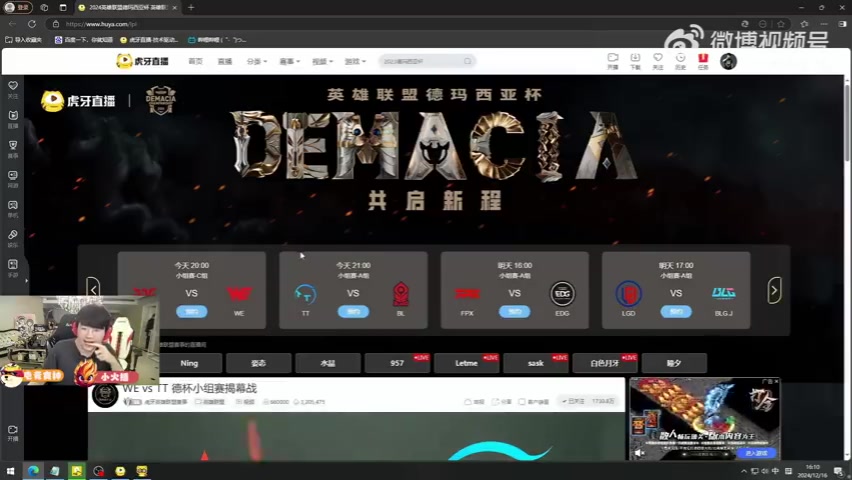
Task: Open a new browser tab
Action: [191, 8]
